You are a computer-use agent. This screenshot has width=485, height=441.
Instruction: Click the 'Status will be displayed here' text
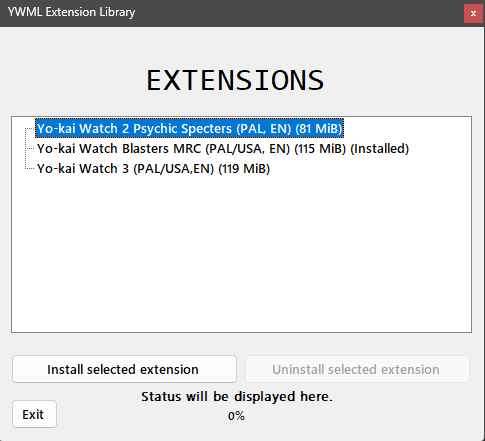[237, 397]
